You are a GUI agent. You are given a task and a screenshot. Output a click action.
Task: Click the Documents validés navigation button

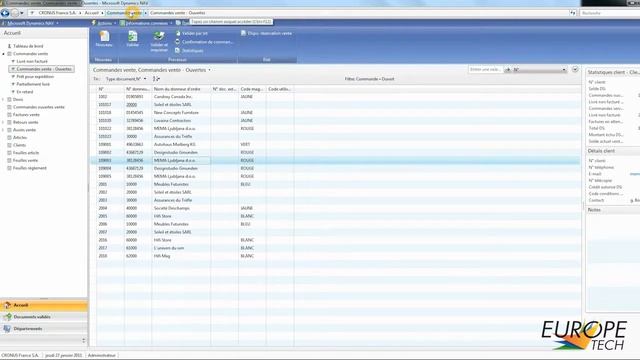click(x=44, y=317)
